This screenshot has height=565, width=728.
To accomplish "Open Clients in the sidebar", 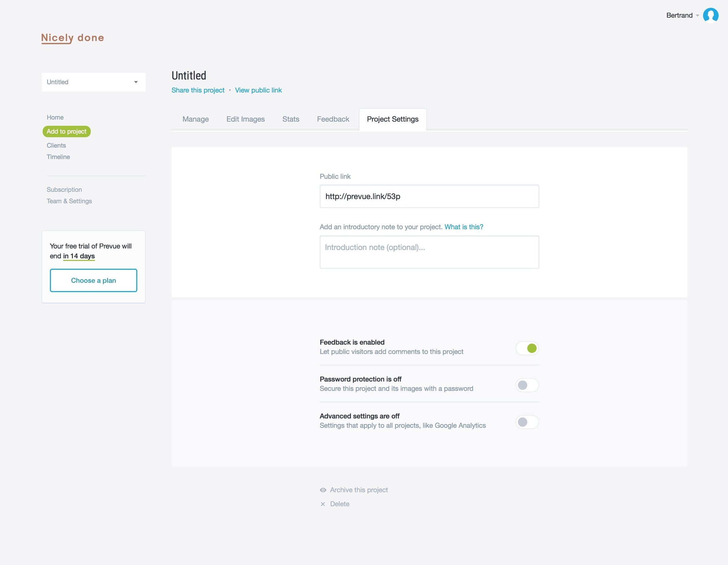I will pyautogui.click(x=56, y=145).
